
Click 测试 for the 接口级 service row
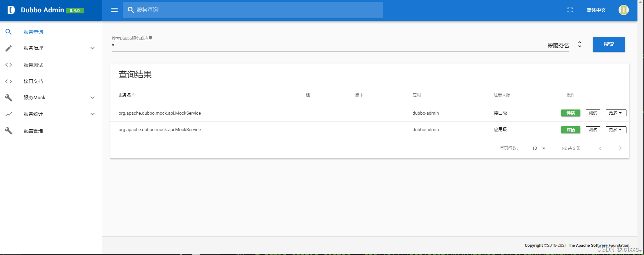(593, 113)
